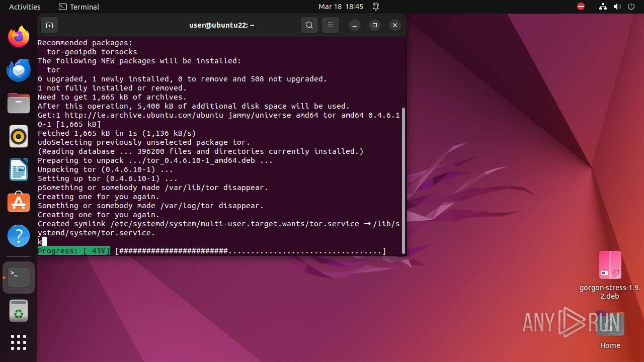The width and height of the screenshot is (644, 362).
Task: Select Terminal icon in dock
Action: coord(19,277)
